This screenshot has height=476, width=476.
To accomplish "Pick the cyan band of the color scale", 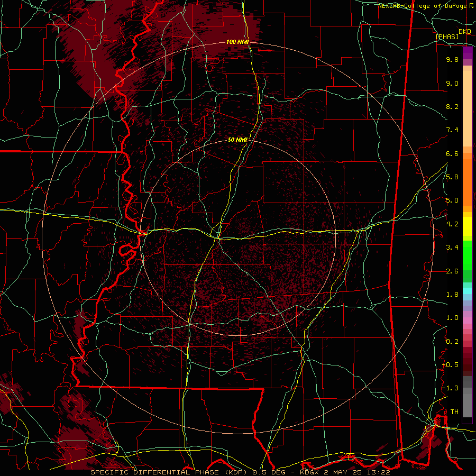I will 467,291.
